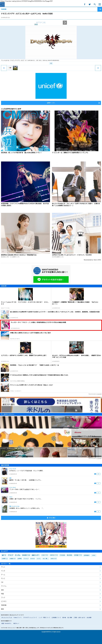Expand the マンガ category row
The height and width of the screenshot is (644, 102).
51,571
